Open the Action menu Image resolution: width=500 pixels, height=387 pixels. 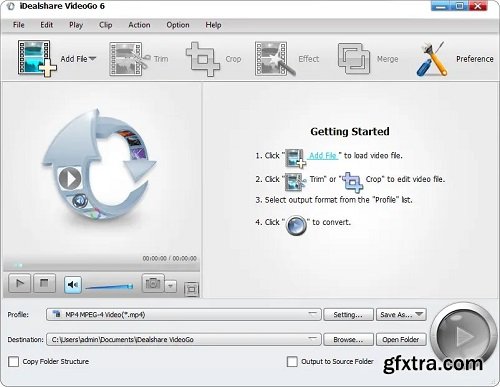(139, 25)
